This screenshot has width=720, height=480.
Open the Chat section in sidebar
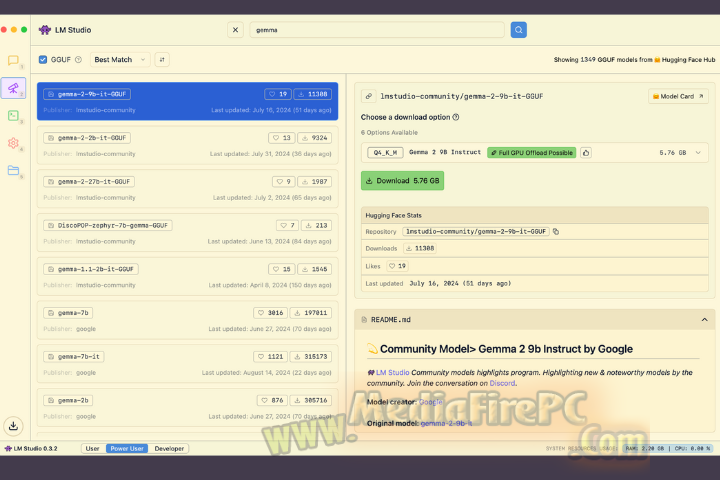(13, 60)
